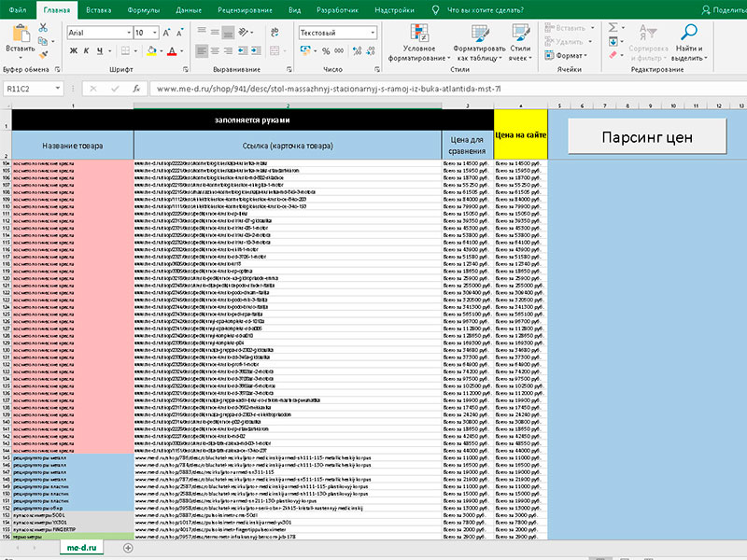
Task: Click the Парсинг цен button
Action: [647, 136]
